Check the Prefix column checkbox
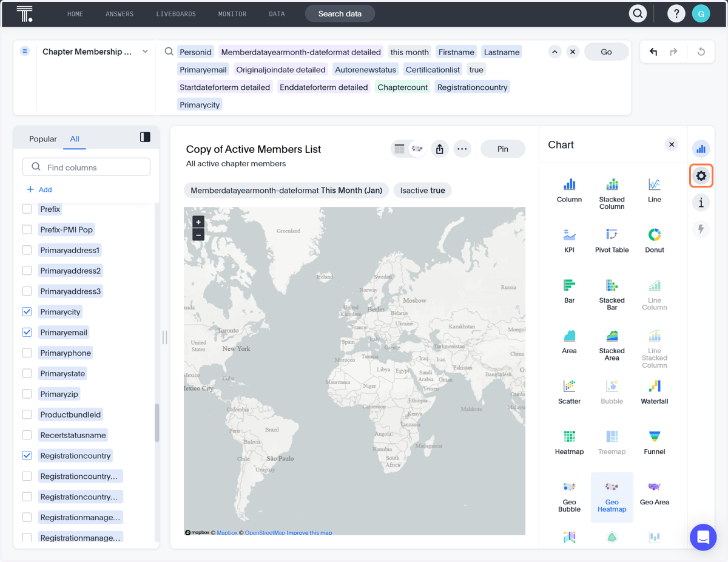 pos(27,209)
